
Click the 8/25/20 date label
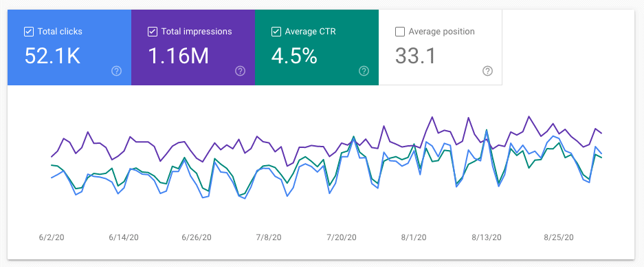(x=559, y=237)
